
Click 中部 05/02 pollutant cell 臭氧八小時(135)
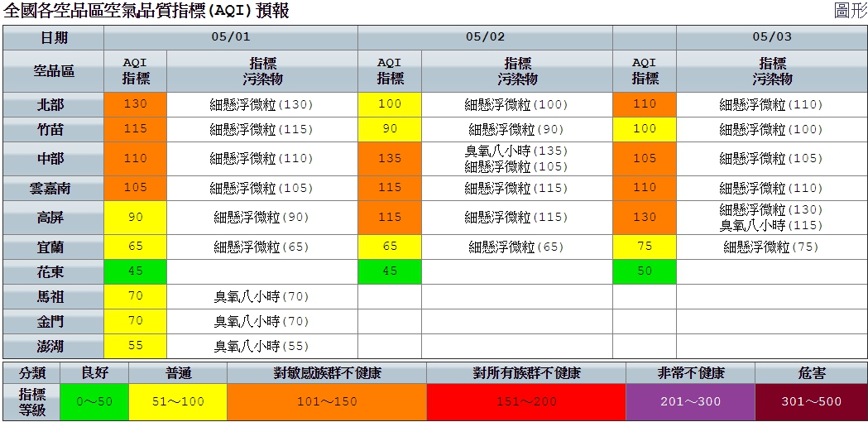click(x=516, y=151)
